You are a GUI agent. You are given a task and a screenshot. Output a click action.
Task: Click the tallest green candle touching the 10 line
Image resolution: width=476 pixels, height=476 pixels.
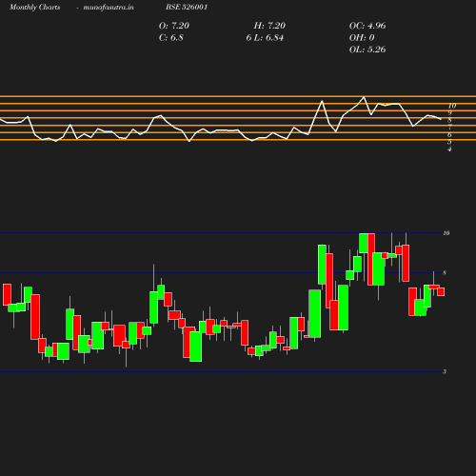pyautogui.click(x=364, y=243)
